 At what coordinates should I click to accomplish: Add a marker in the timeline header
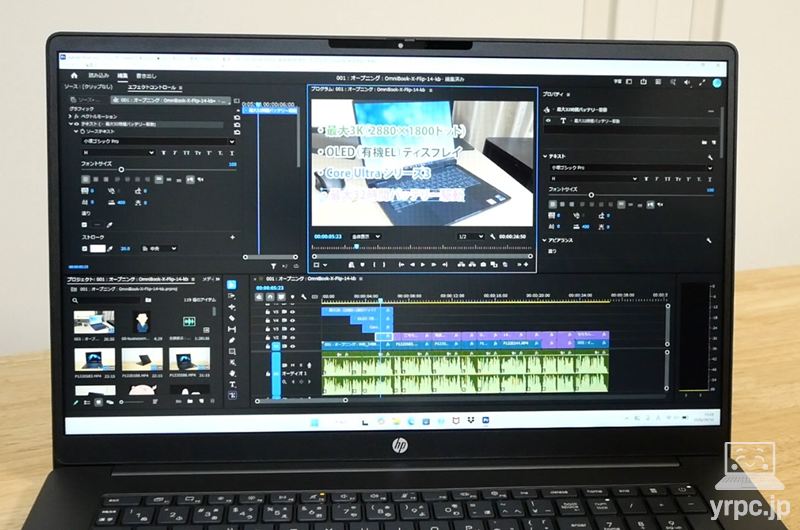coord(292,297)
